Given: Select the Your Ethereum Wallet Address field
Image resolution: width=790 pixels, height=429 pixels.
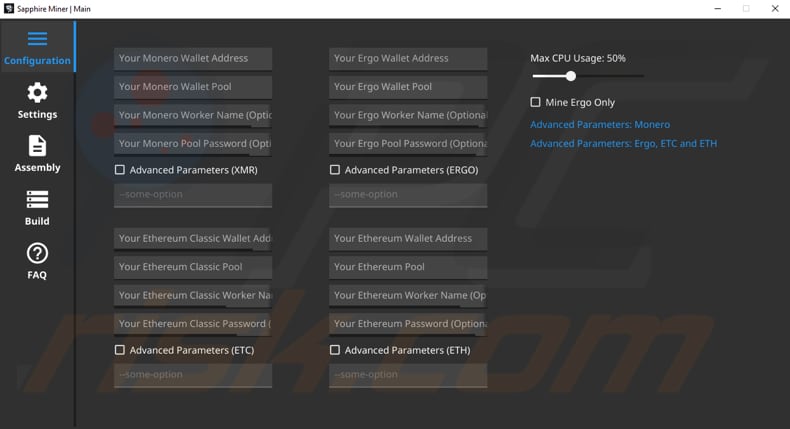Looking at the screenshot, I should 408,239.
